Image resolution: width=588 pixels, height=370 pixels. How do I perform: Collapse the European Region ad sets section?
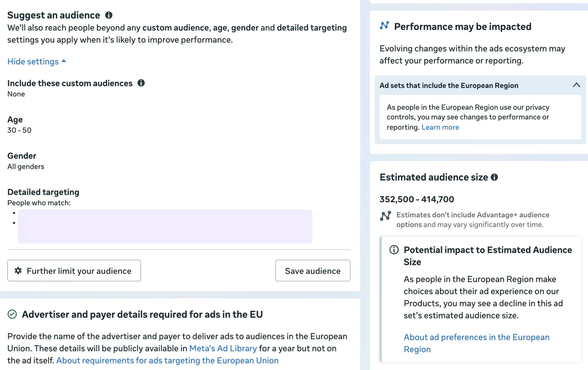(576, 85)
